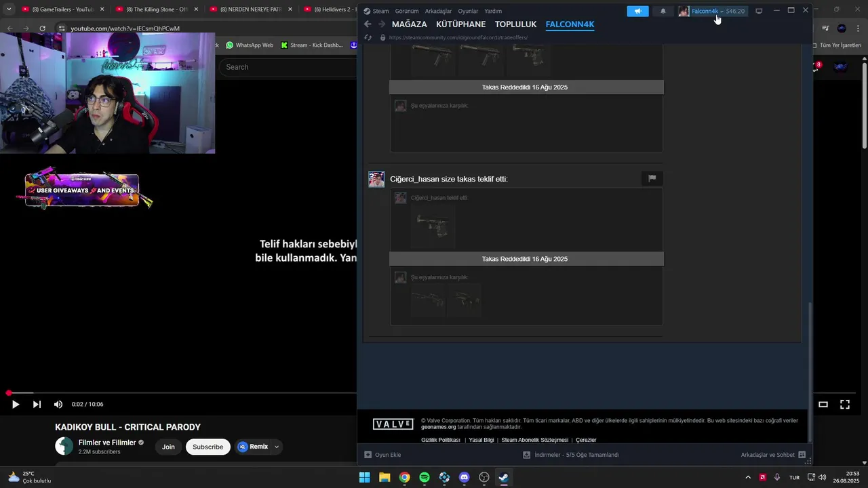Skip to next YouTube video

click(x=37, y=405)
